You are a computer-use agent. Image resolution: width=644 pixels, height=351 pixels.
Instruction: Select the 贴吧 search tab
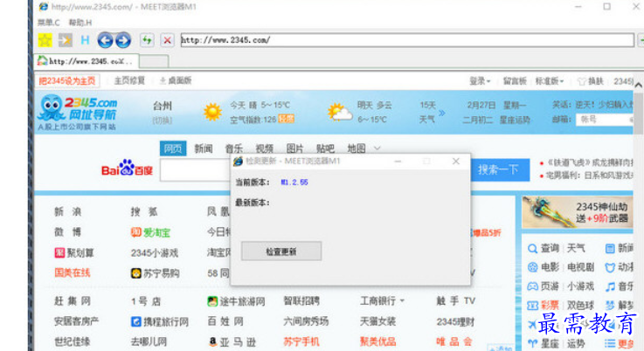[x=325, y=148]
